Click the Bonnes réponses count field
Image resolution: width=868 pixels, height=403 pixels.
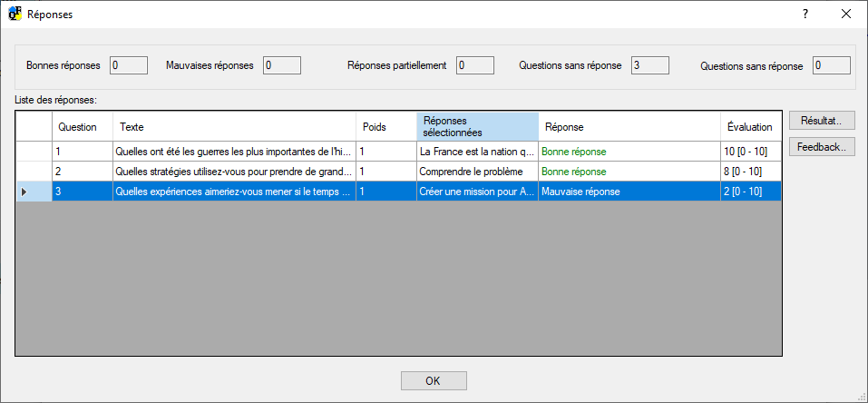pyautogui.click(x=128, y=65)
